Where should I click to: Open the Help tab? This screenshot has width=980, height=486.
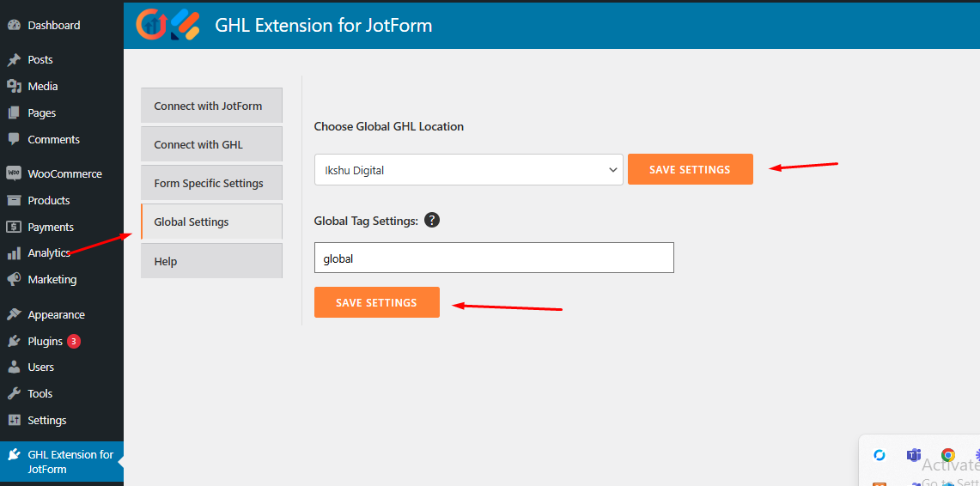[211, 261]
